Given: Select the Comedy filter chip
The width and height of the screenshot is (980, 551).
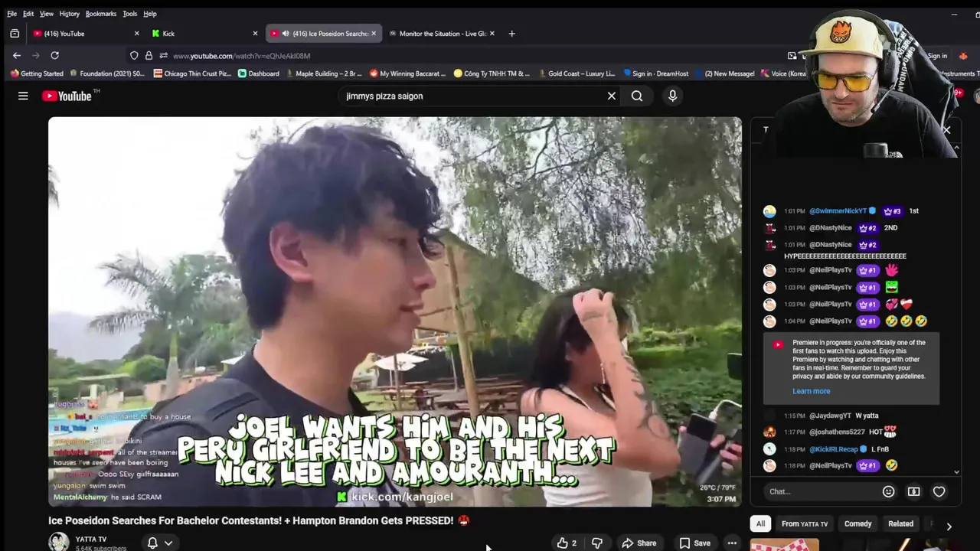Looking at the screenshot, I should point(857,523).
